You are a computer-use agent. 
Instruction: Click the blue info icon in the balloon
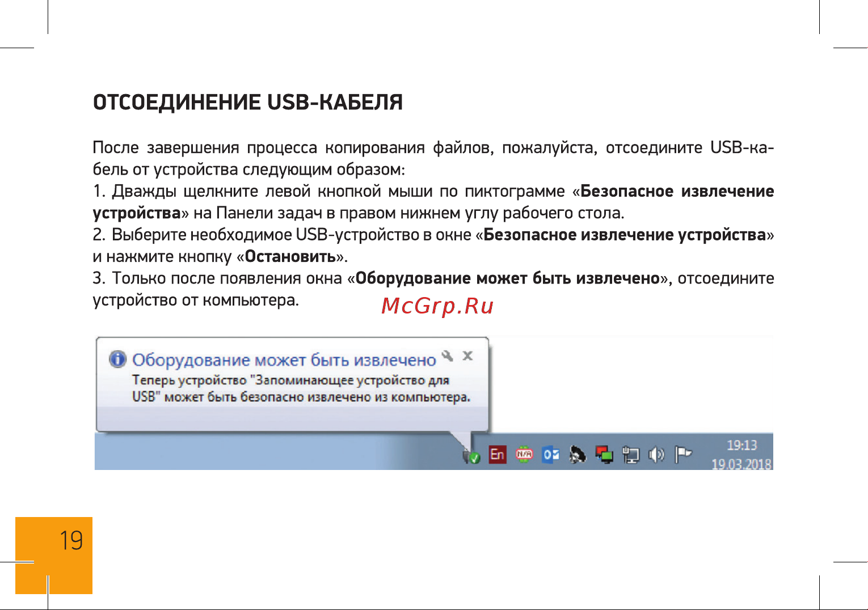(118, 359)
